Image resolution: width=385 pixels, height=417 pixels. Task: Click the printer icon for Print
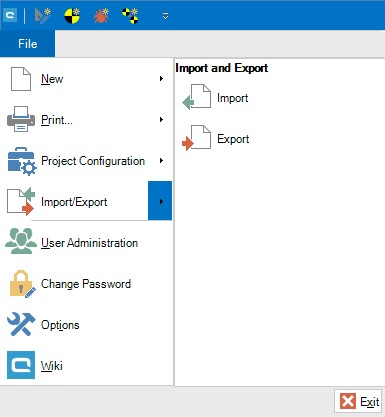[21, 119]
